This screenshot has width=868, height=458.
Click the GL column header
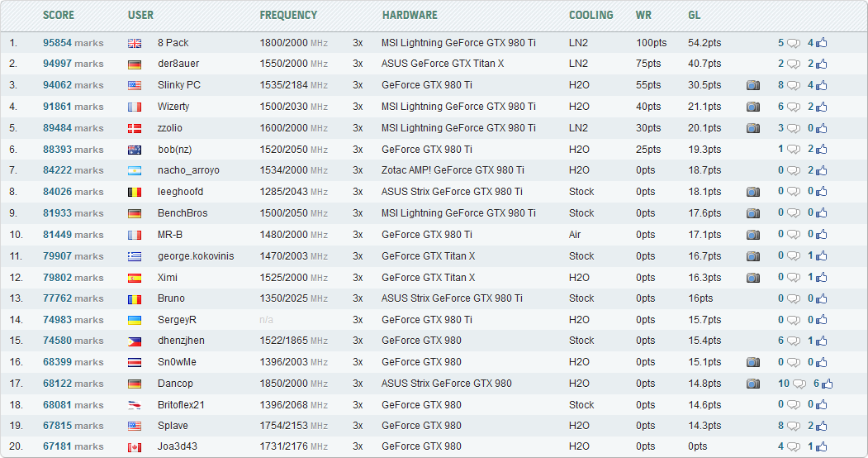tap(695, 15)
